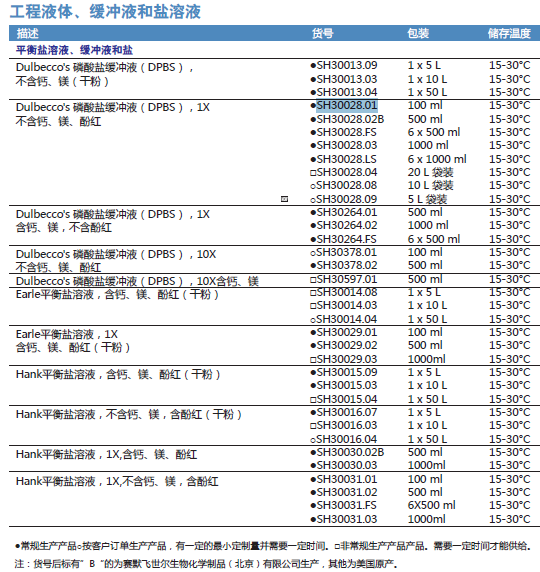Viewport: 540px width, 572px height.
Task: Click catalog number SH30030.02B
Action: [x=350, y=452]
